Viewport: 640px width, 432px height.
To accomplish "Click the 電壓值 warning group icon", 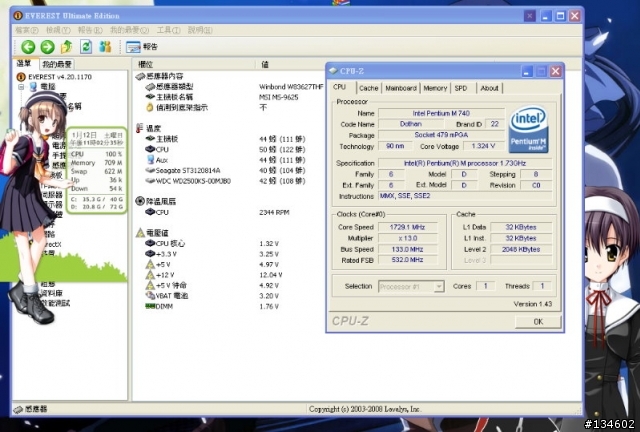I will [x=140, y=233].
